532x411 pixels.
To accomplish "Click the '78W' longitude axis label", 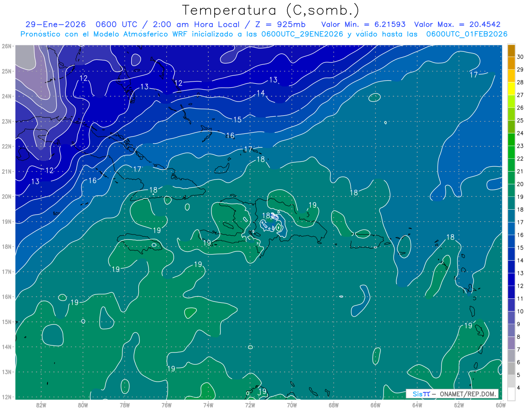I will tap(125, 404).
